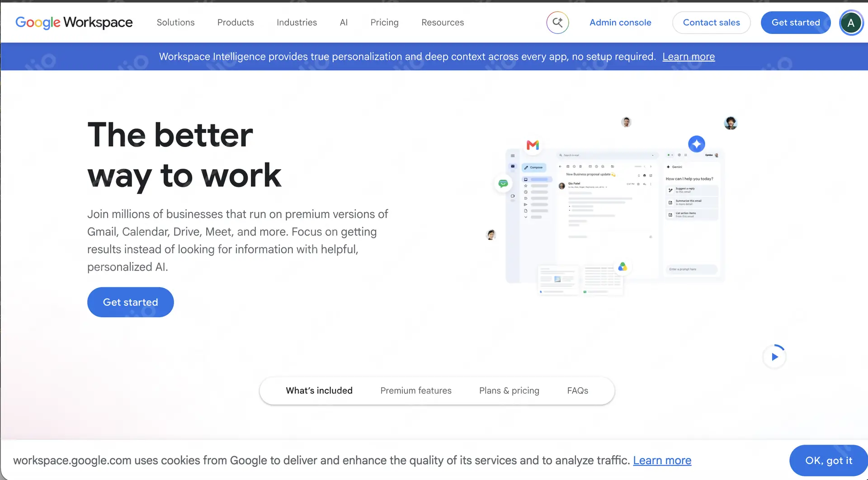Switch to the Plans & pricing tab
This screenshot has height=480, width=868.
click(509, 391)
